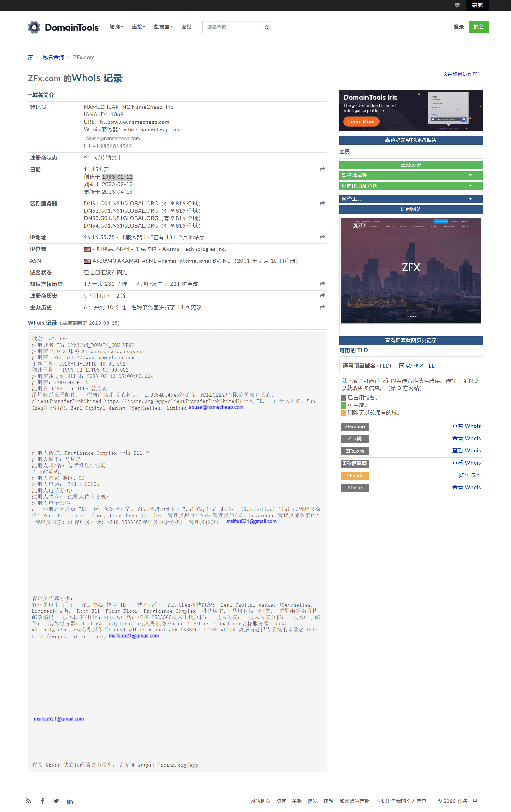
Task: Open 网站地图 in the footer
Action: point(260,801)
